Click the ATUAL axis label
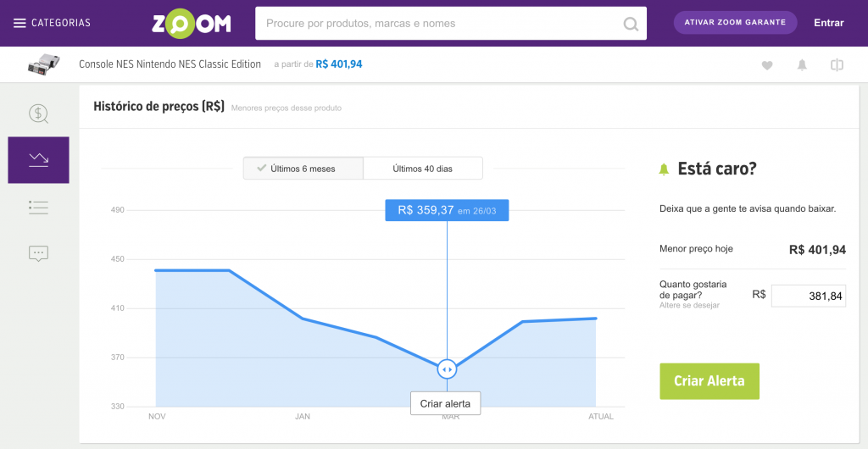The image size is (868, 449). coord(601,416)
